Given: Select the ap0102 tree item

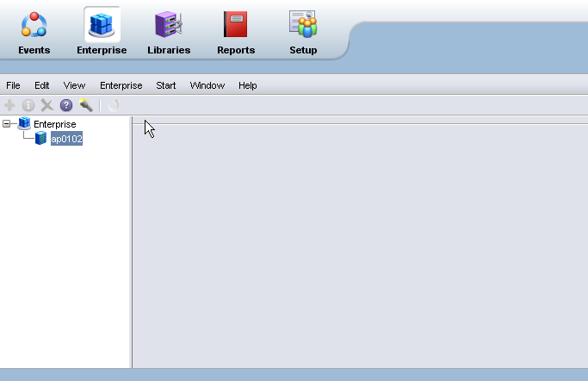Looking at the screenshot, I should click(x=66, y=139).
